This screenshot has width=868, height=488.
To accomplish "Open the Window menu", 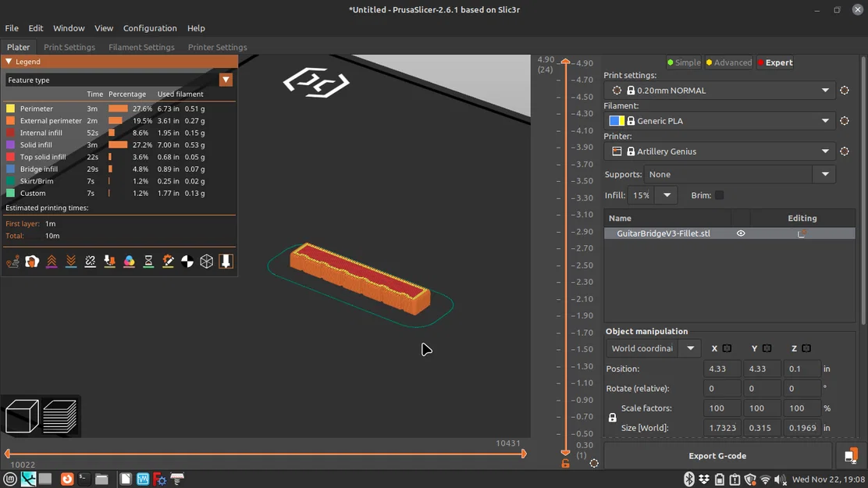I will [69, 28].
